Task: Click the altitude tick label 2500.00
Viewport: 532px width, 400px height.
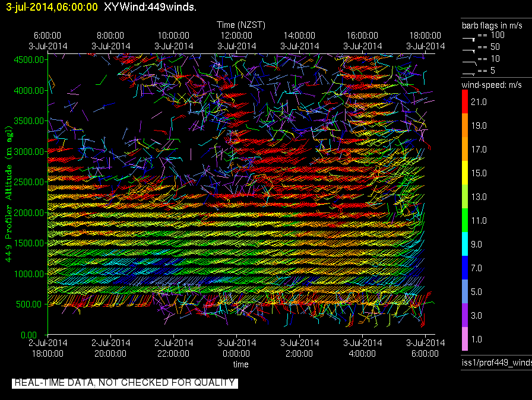Action: click(29, 182)
